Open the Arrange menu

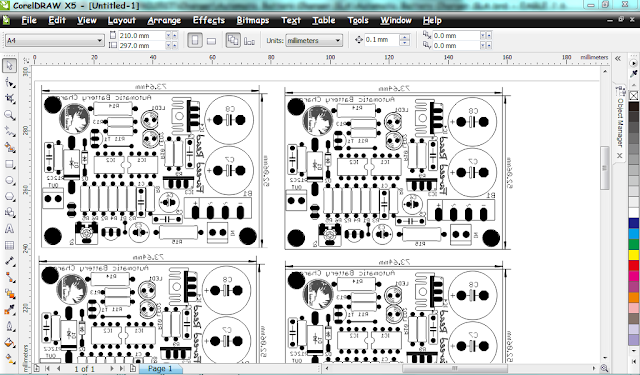pyautogui.click(x=164, y=20)
